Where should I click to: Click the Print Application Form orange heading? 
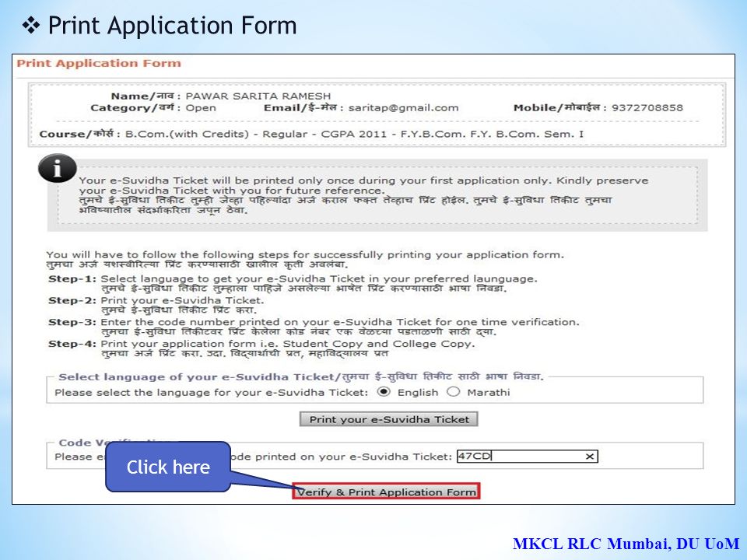click(x=99, y=63)
